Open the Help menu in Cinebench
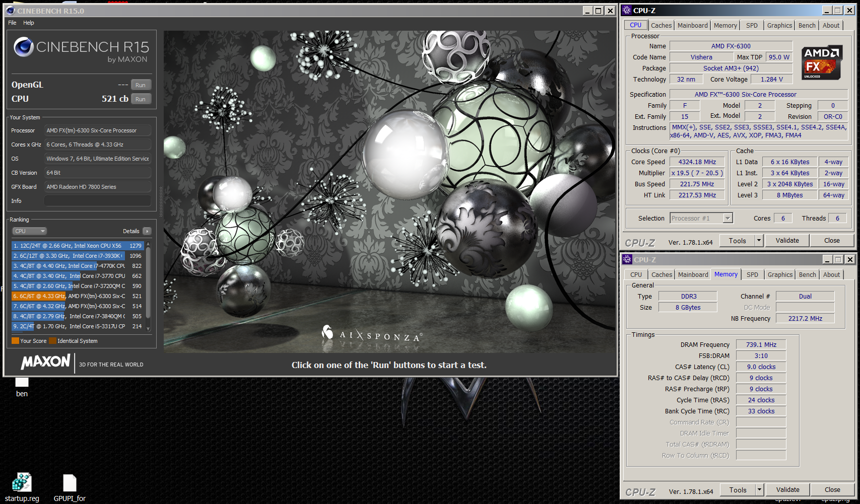This screenshot has width=860, height=504. 29,23
